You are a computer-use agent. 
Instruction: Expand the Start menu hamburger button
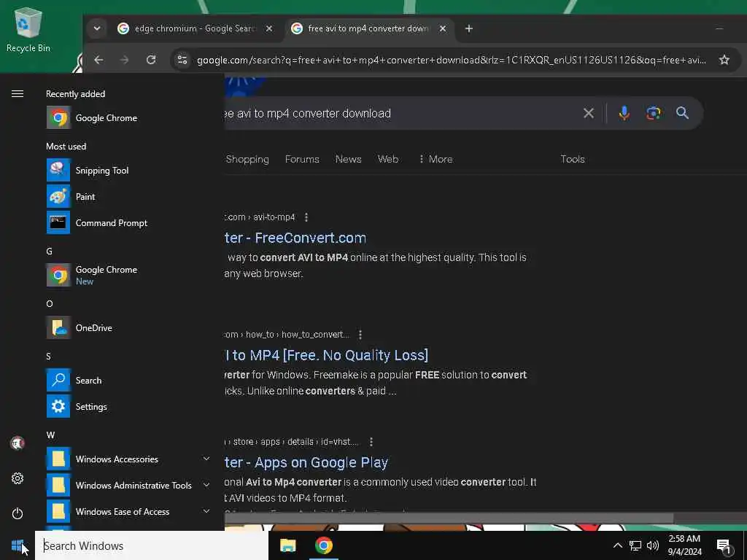[18, 94]
